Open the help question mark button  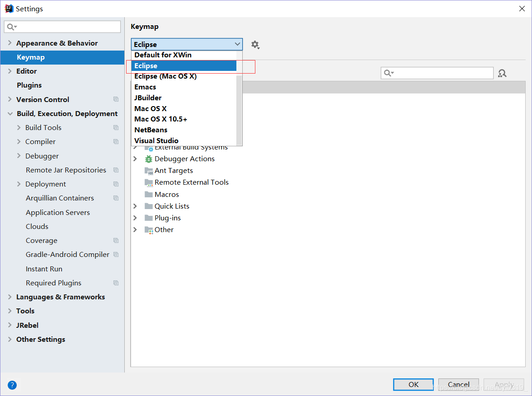pos(12,385)
